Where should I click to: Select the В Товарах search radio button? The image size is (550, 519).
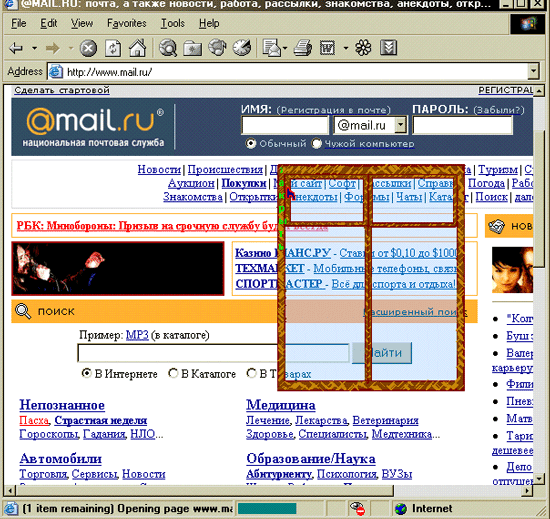click(251, 373)
